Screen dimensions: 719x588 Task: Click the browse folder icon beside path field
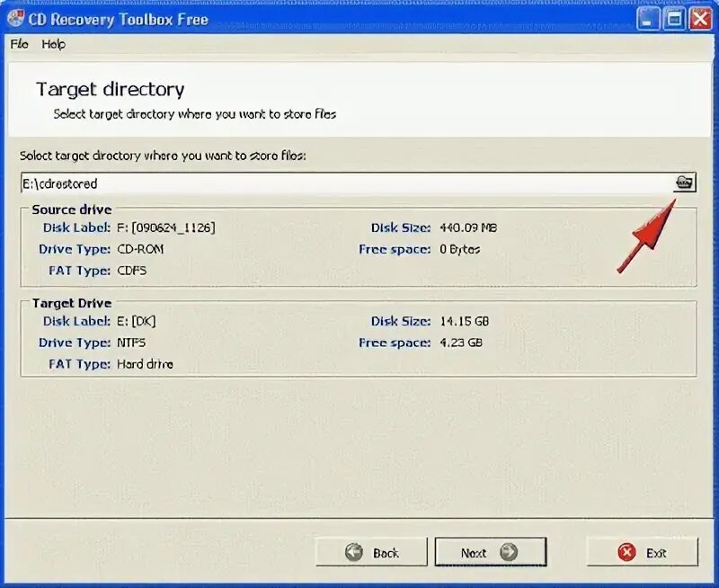[685, 183]
